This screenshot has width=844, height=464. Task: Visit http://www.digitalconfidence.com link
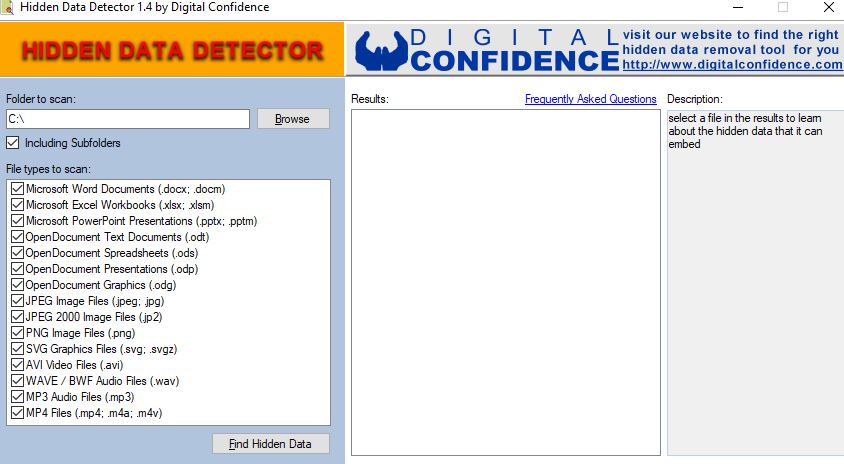coord(732,65)
